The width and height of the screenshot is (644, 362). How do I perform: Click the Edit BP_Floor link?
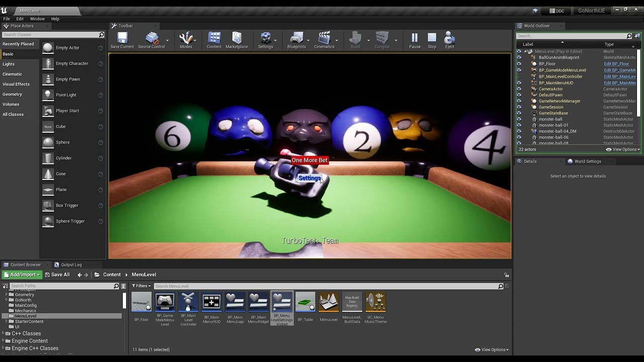pos(616,64)
